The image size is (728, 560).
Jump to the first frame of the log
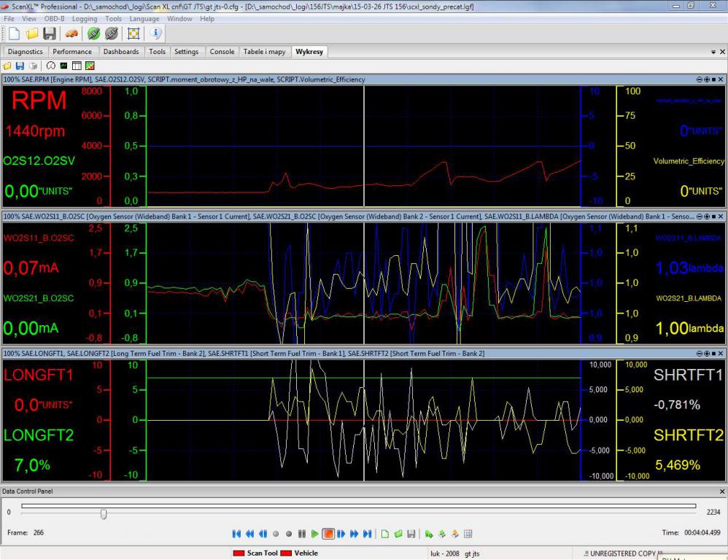[236, 534]
